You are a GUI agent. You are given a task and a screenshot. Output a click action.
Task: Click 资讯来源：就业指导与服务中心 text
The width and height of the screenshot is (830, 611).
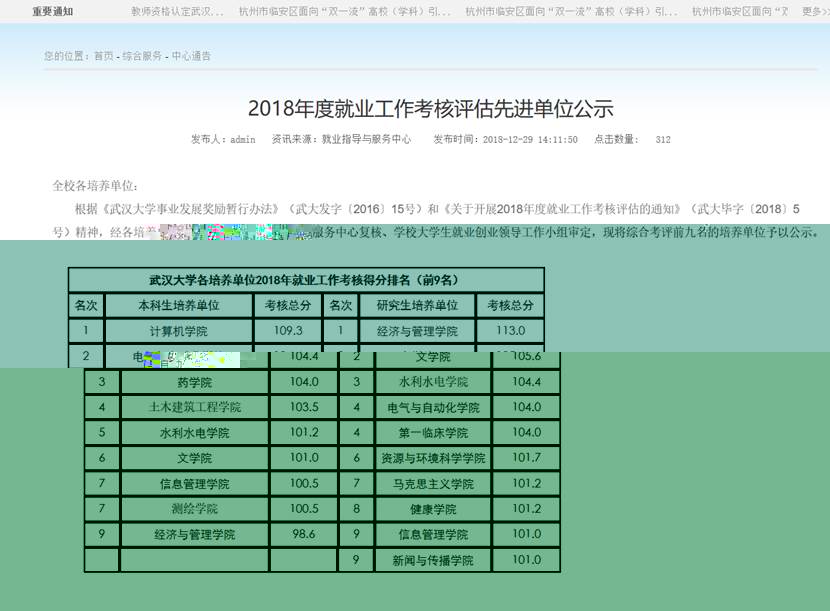[x=341, y=139]
